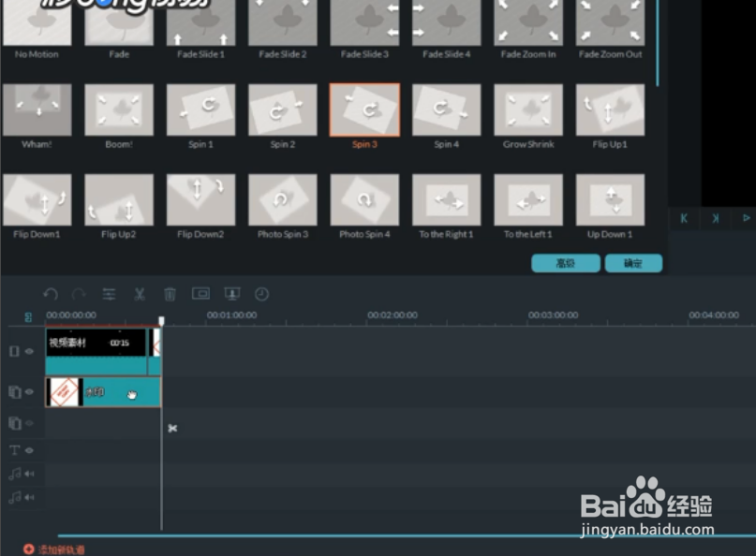Screen dimensions: 756x556
Task: Select the To the Left 1 effect
Action: pyautogui.click(x=528, y=200)
